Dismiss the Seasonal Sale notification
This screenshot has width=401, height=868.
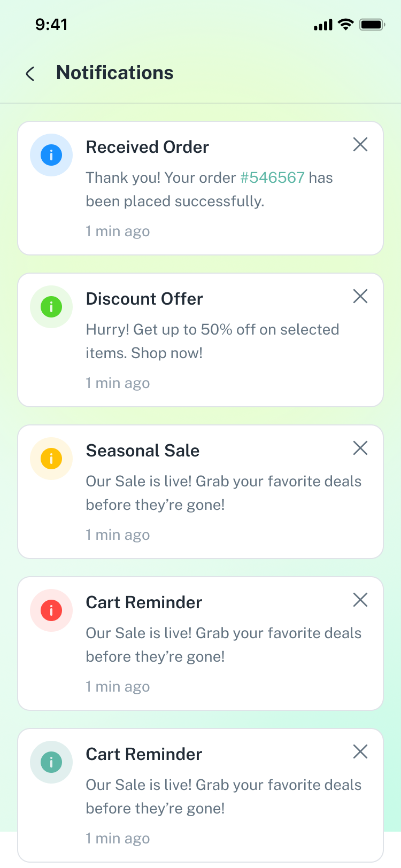[360, 448]
